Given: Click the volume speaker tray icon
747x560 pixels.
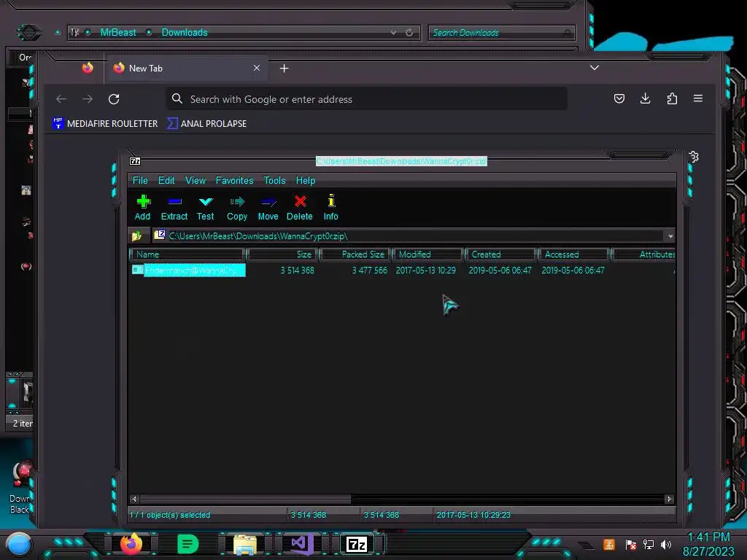Looking at the screenshot, I should 666,544.
